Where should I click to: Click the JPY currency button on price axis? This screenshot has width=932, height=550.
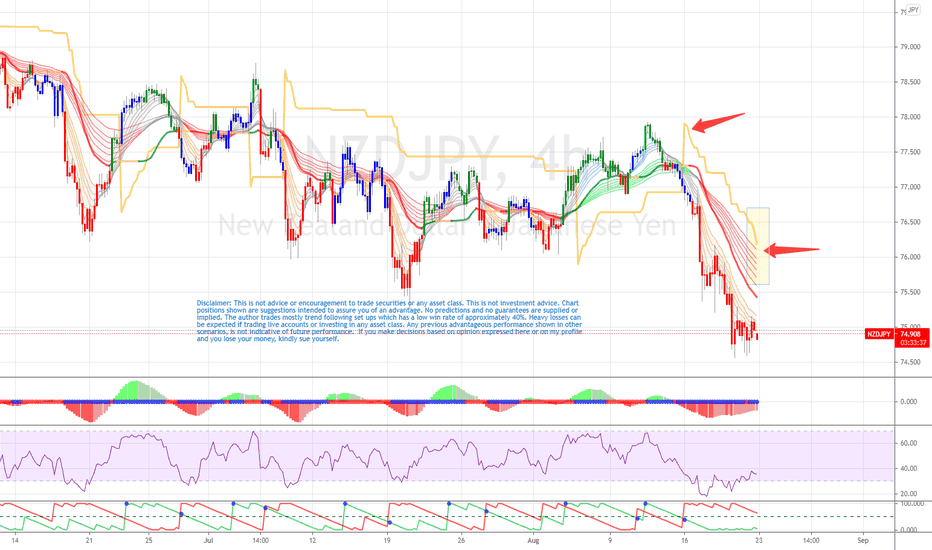click(x=913, y=10)
